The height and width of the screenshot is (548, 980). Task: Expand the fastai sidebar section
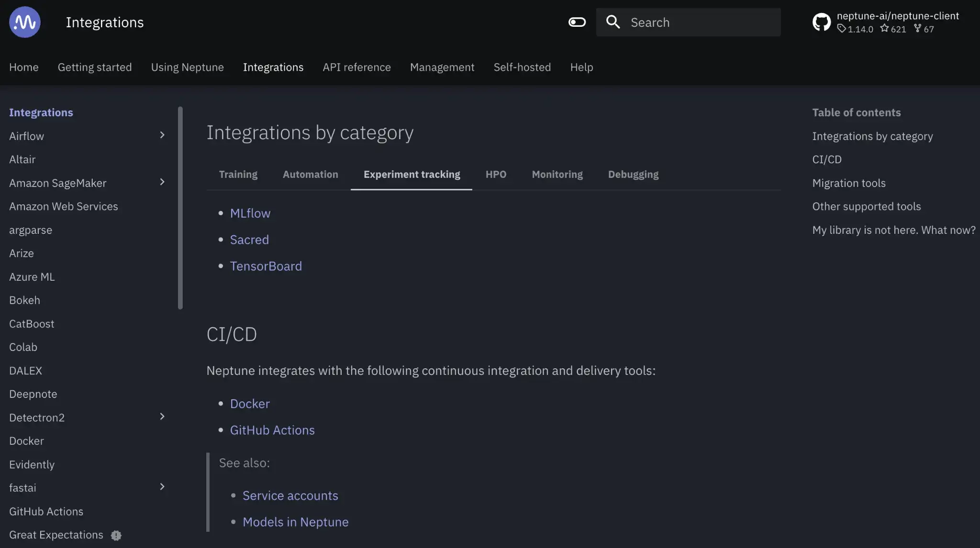click(162, 487)
